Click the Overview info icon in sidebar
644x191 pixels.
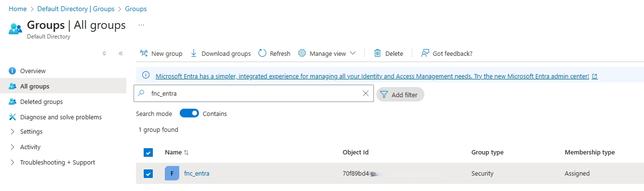[x=12, y=71]
